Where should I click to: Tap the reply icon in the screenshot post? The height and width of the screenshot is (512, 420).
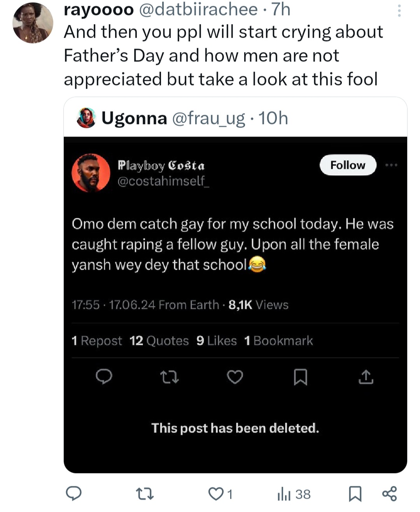[104, 377]
